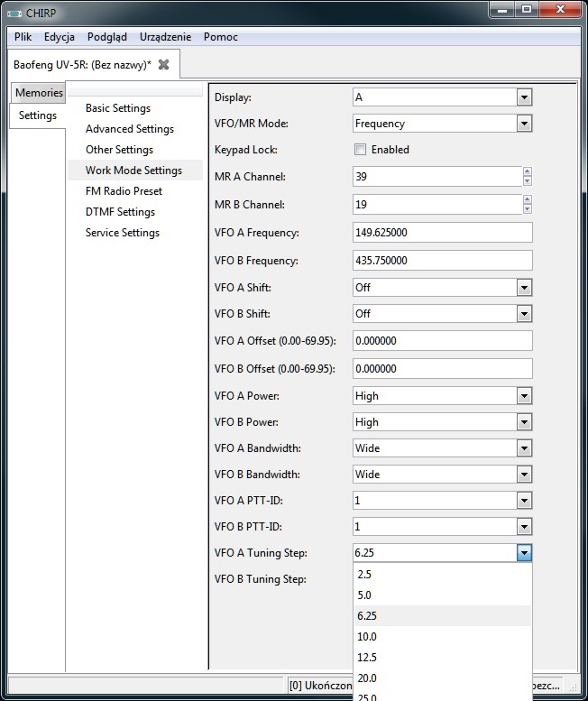Open Service Settings section
Screen dimensions: 588x701
123,233
